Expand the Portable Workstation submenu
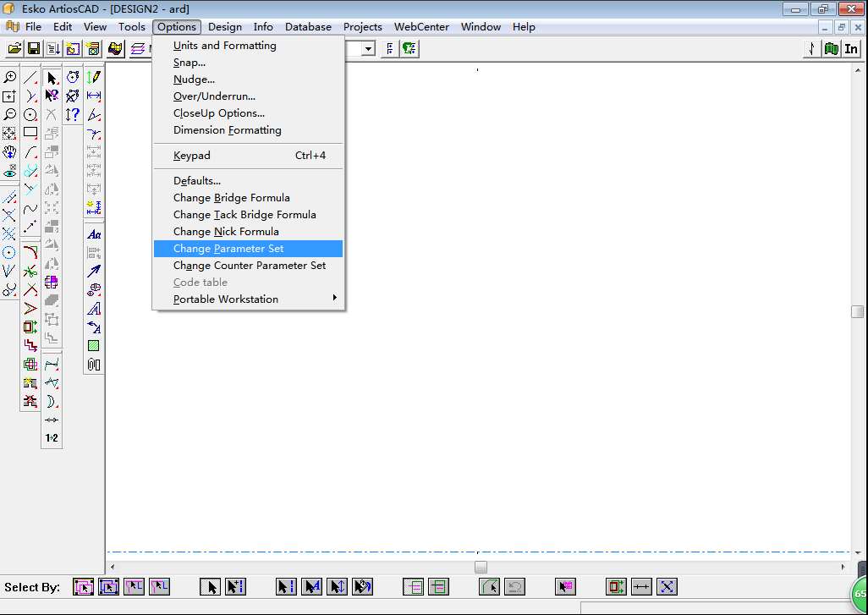The height and width of the screenshot is (615, 868). 248,299
